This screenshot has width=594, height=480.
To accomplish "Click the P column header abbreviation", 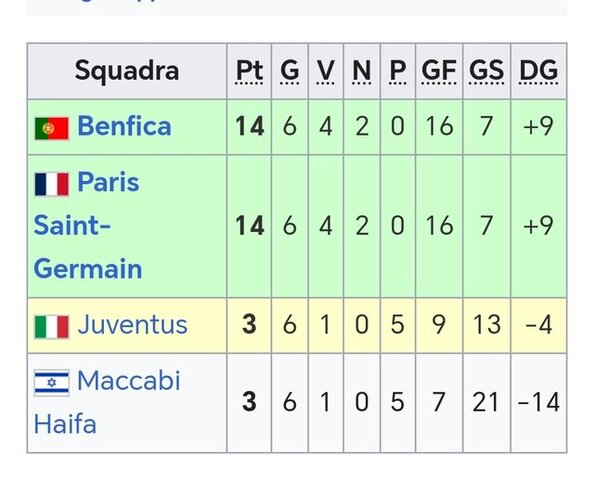I will tap(398, 70).
